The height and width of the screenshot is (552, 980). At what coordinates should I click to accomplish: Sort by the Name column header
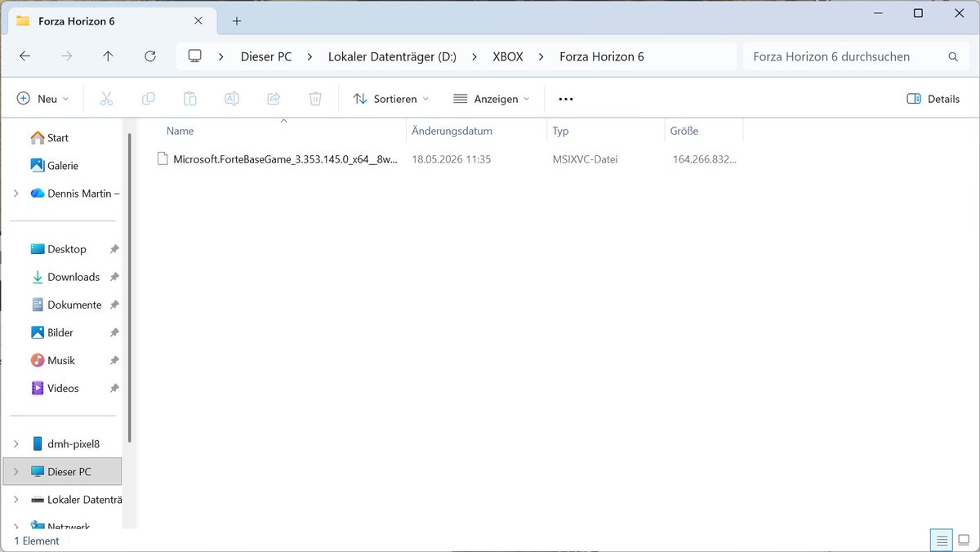coord(283,131)
